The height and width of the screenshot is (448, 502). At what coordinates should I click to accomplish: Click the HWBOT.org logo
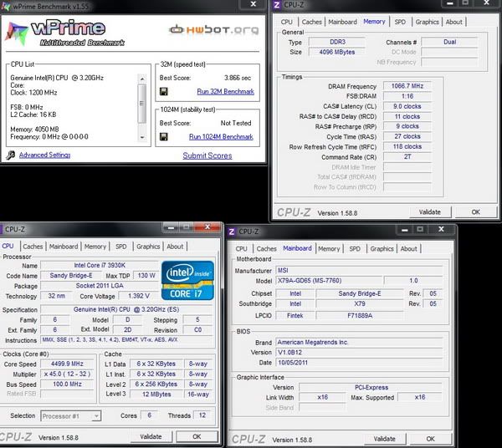tap(213, 30)
